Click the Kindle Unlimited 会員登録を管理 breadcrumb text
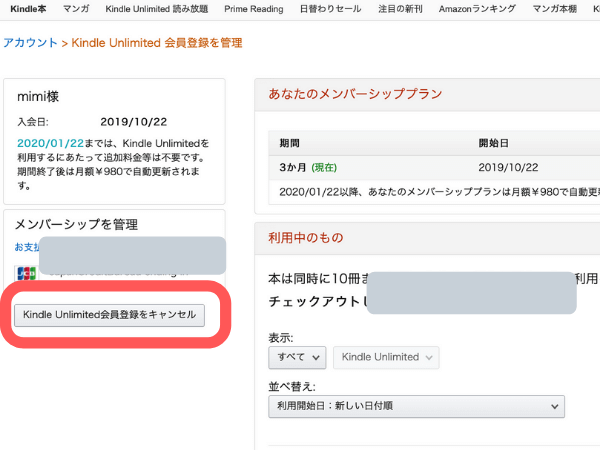 (157, 42)
